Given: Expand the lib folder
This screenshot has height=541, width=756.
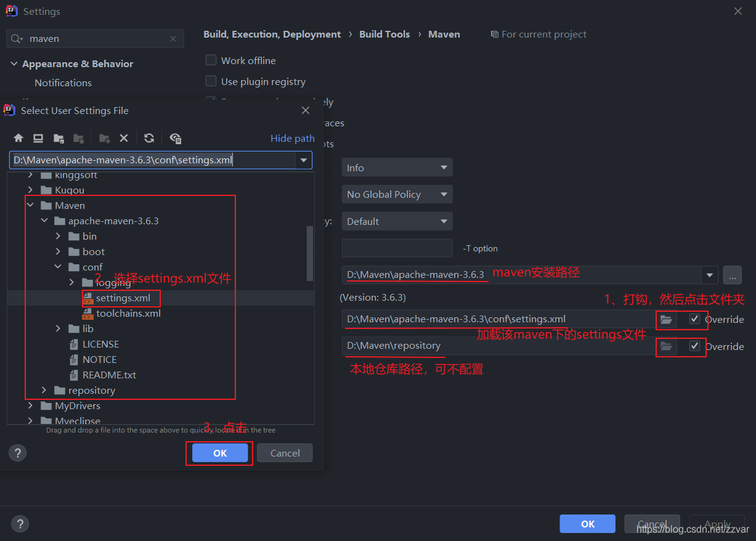Looking at the screenshot, I should (59, 328).
